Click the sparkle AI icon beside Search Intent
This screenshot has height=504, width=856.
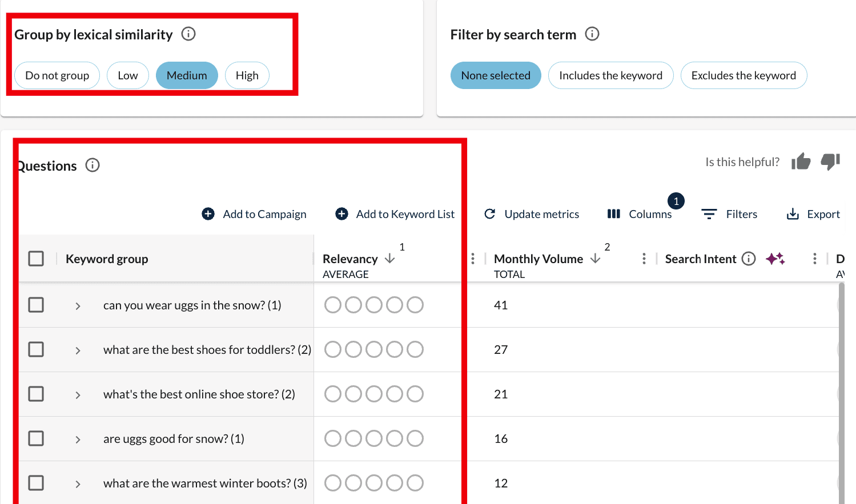point(775,259)
